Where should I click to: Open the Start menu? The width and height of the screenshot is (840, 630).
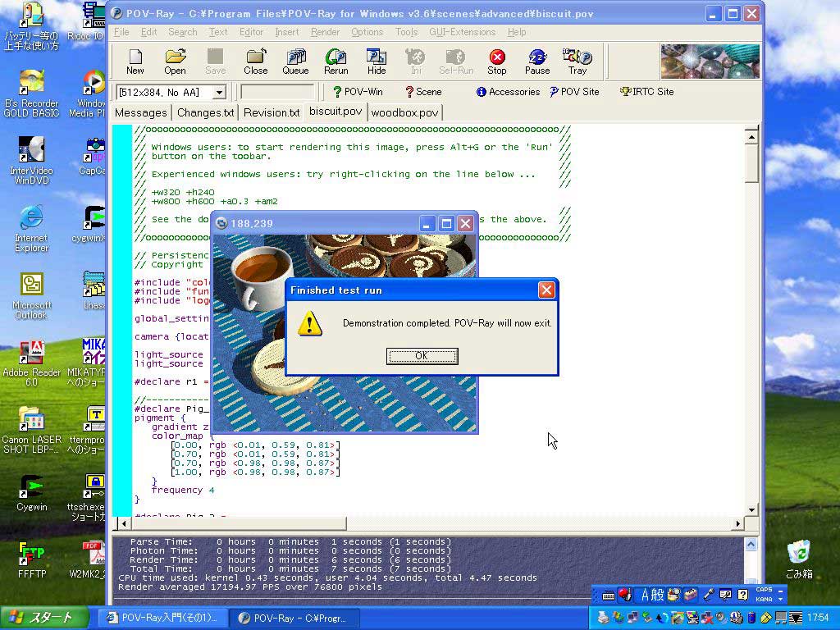coord(44,618)
